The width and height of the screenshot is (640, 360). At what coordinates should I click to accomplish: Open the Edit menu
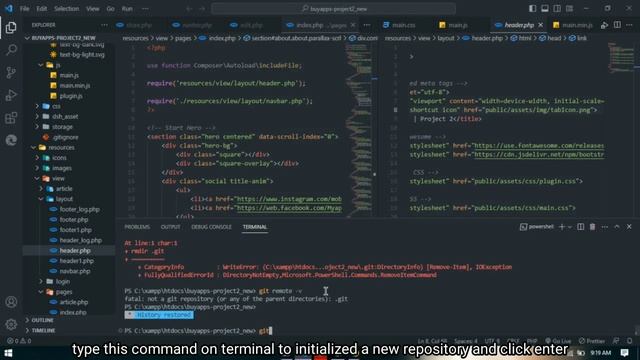pyautogui.click(x=41, y=9)
